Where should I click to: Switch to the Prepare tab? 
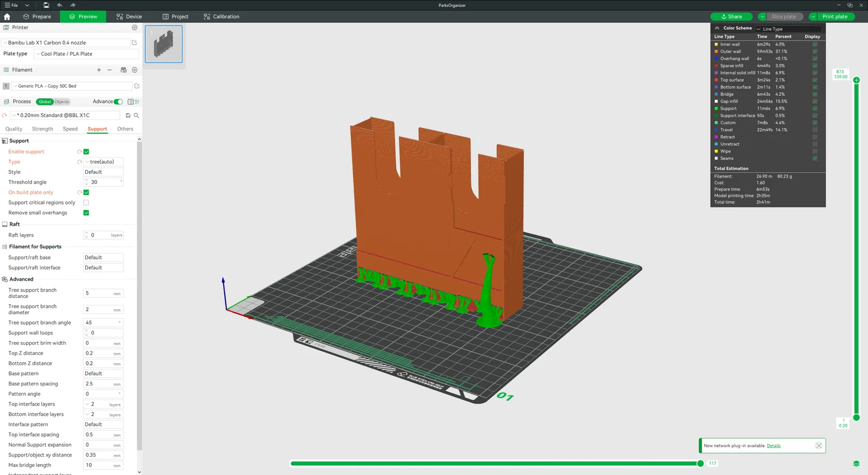coord(37,17)
